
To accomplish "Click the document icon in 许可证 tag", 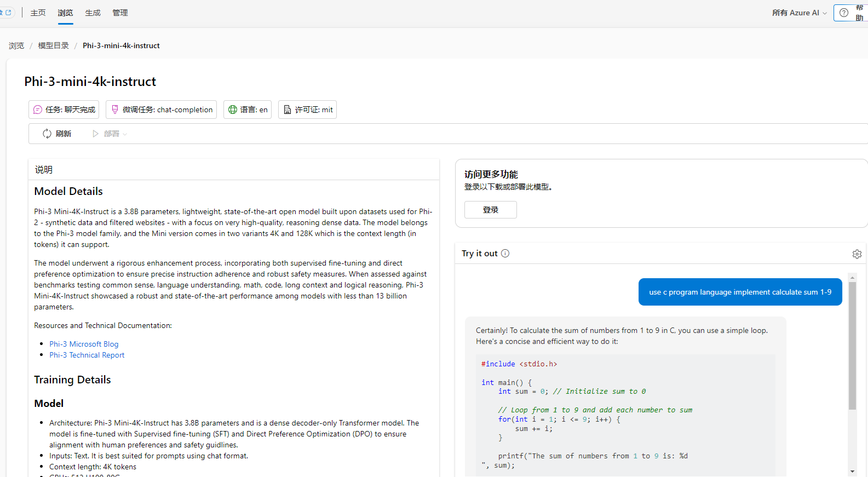I will (x=287, y=110).
